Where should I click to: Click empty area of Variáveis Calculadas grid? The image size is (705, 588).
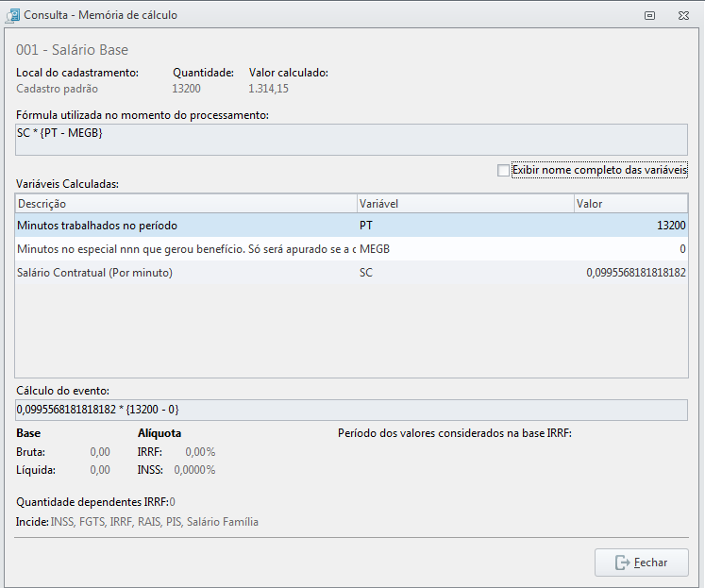[x=351, y=330]
